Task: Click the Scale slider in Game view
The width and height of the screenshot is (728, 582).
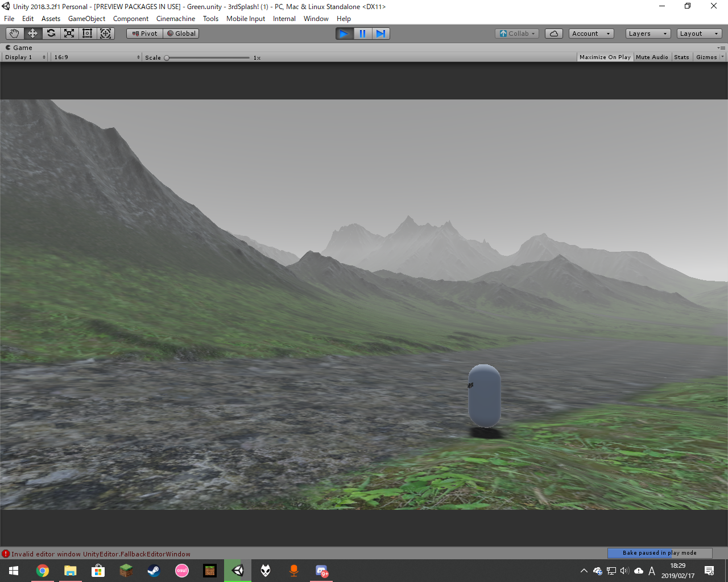Action: [208, 57]
